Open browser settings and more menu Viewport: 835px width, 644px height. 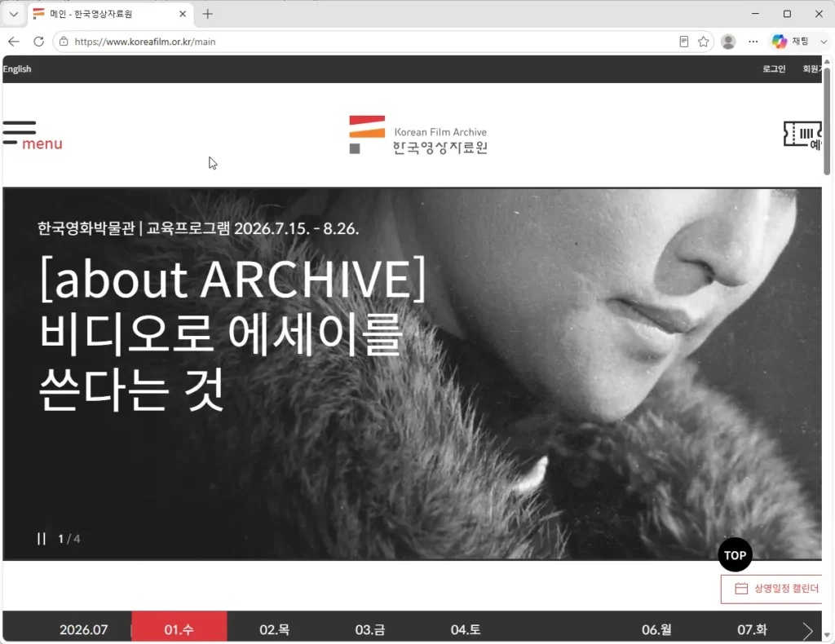coord(753,42)
